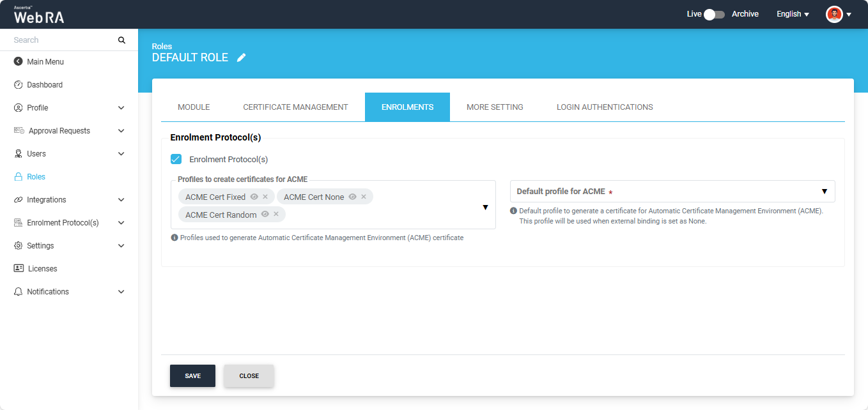Expand the Profile sidebar menu chevron
The height and width of the screenshot is (410, 868).
pyautogui.click(x=121, y=108)
